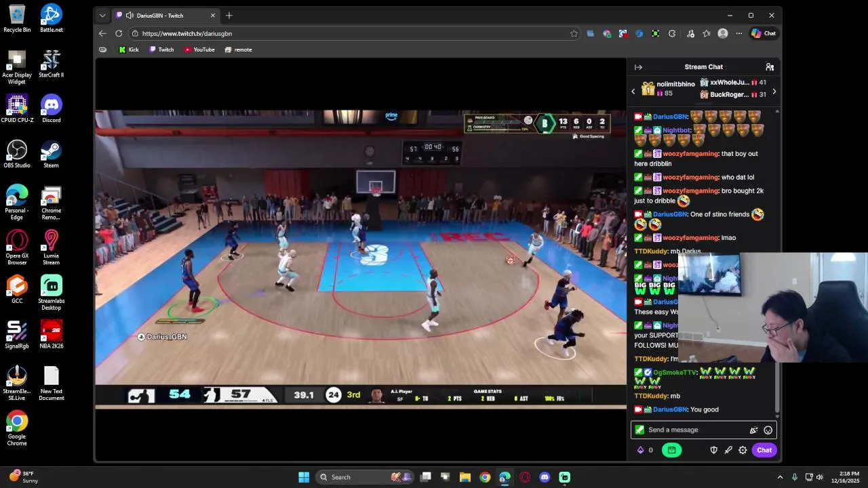The height and width of the screenshot is (488, 868).
Task: Open the Edge profile avatar
Action: point(723,33)
